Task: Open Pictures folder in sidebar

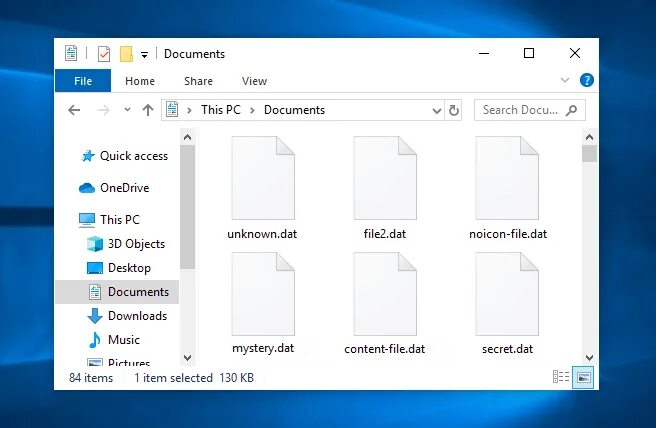Action: tap(118, 362)
